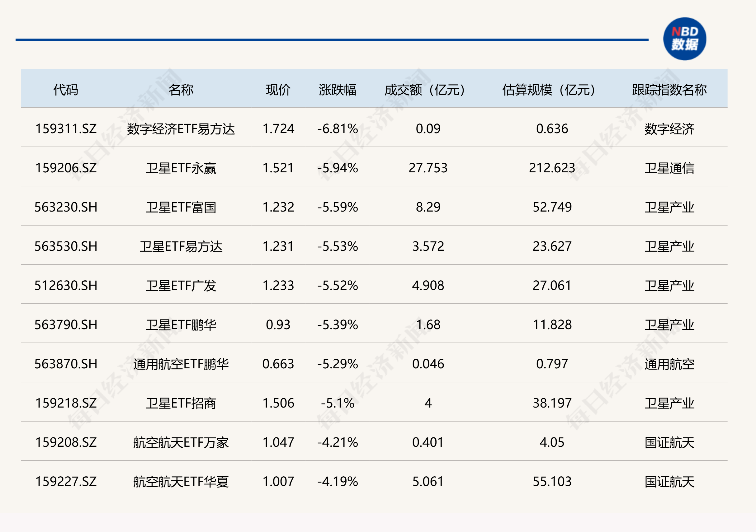Screen dimensions: 756x532
Task: Click fund name 航空航天ETF万家
Action: [181, 442]
